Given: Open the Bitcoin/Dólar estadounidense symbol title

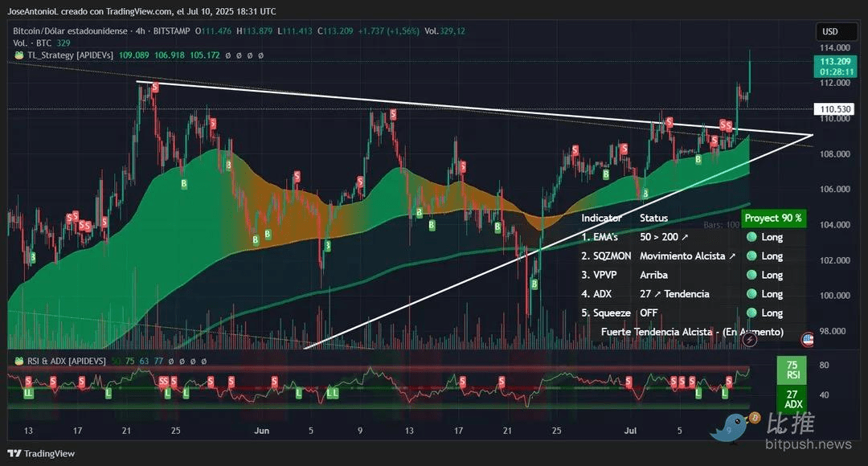Looking at the screenshot, I should click(70, 31).
